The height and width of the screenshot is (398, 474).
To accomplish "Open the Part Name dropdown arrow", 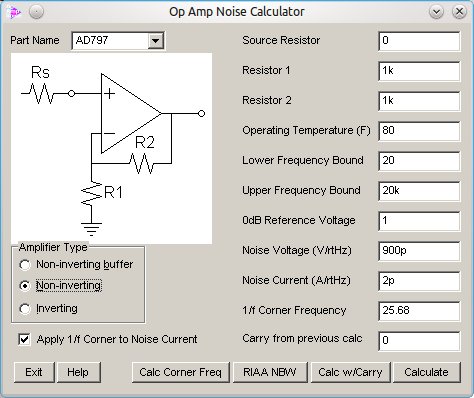I will coord(155,41).
